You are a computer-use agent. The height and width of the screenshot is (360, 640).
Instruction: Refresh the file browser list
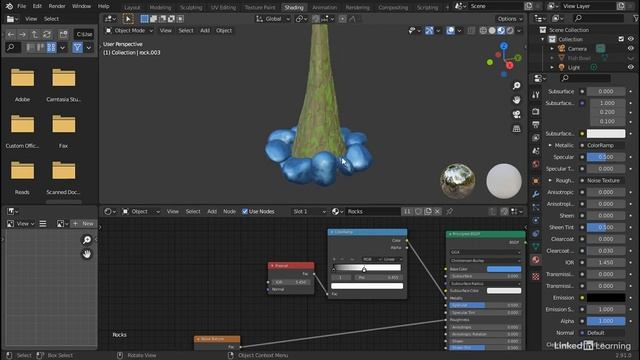tap(47, 34)
